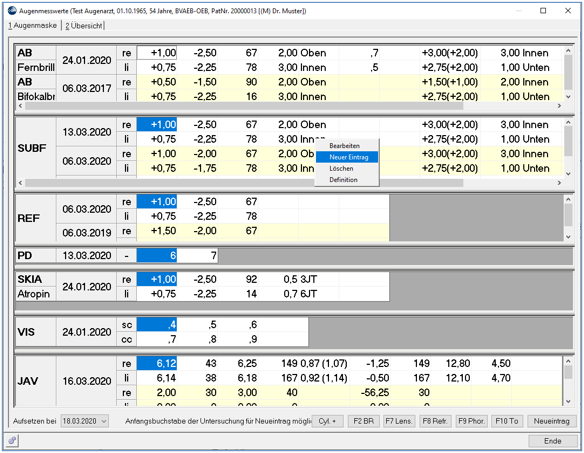584x453 pixels.
Task: Click left arrow of SUBF horizontal scrollbar
Action: [20, 183]
